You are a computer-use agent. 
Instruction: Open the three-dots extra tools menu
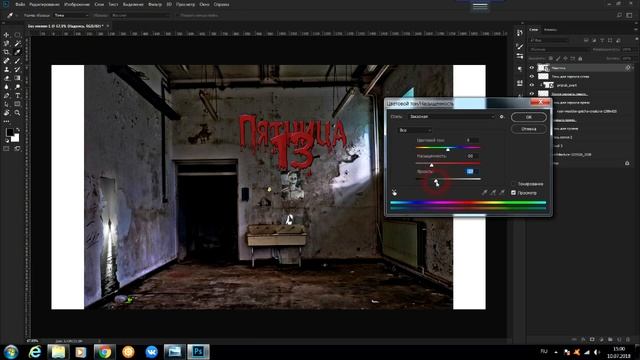pyautogui.click(x=7, y=121)
